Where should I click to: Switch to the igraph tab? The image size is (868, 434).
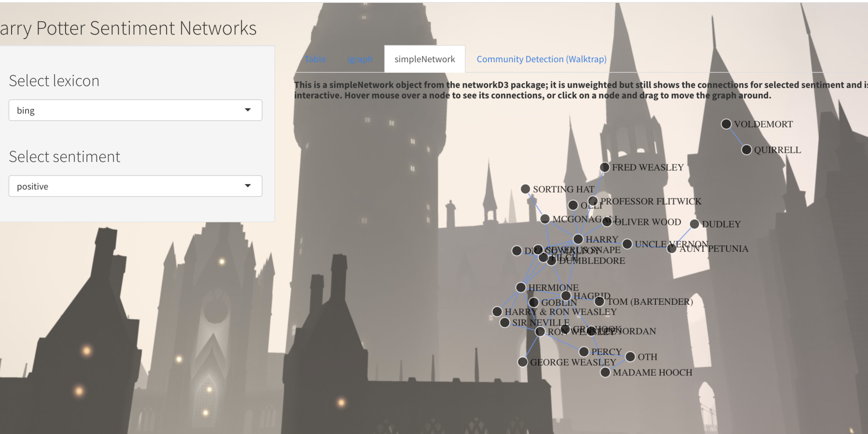pos(360,59)
